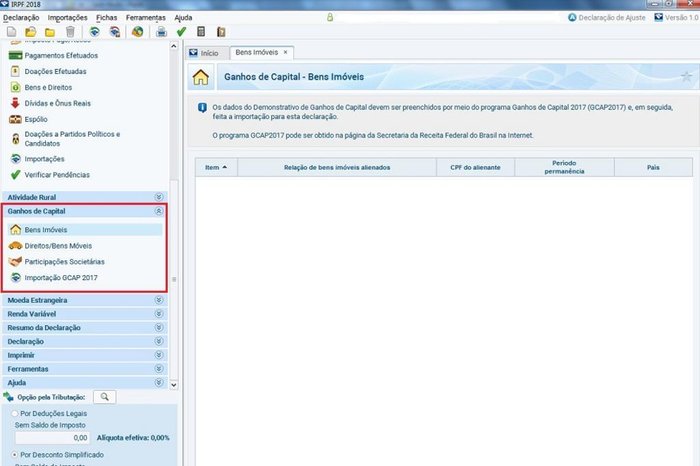Click the house icon beside Ganhos de Capital title
Screen dimensions: 700x466
201,77
